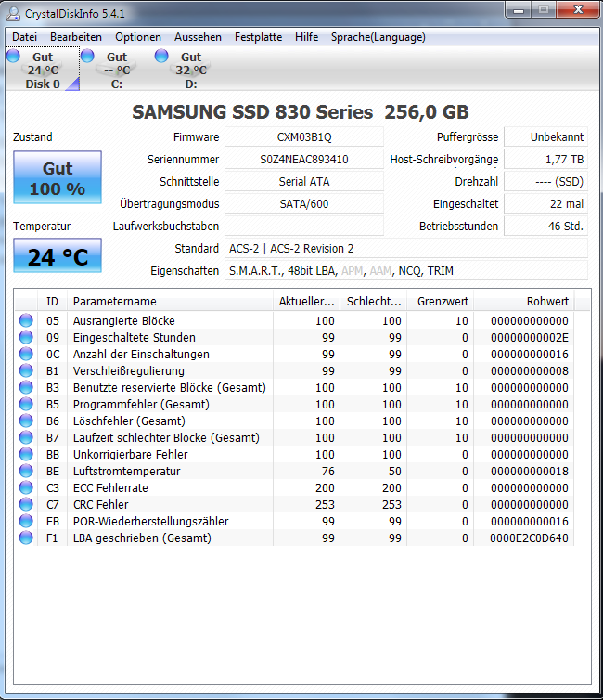
Task: Select the D: drive tab
Action: coord(191,70)
